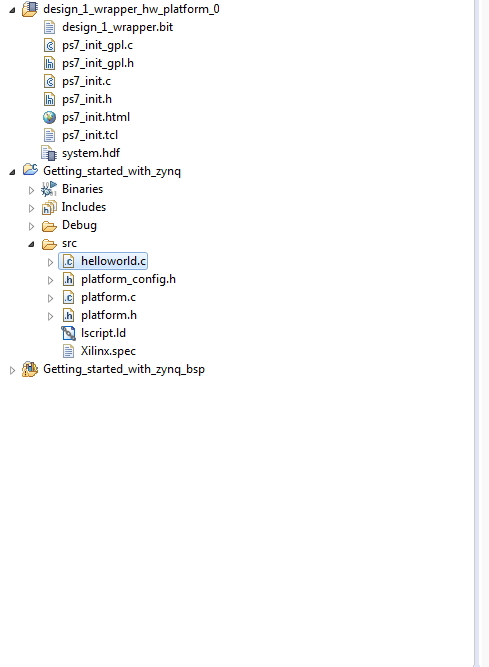This screenshot has height=667, width=489.
Task: Expand the platform.c outline arrow
Action: pos(50,298)
